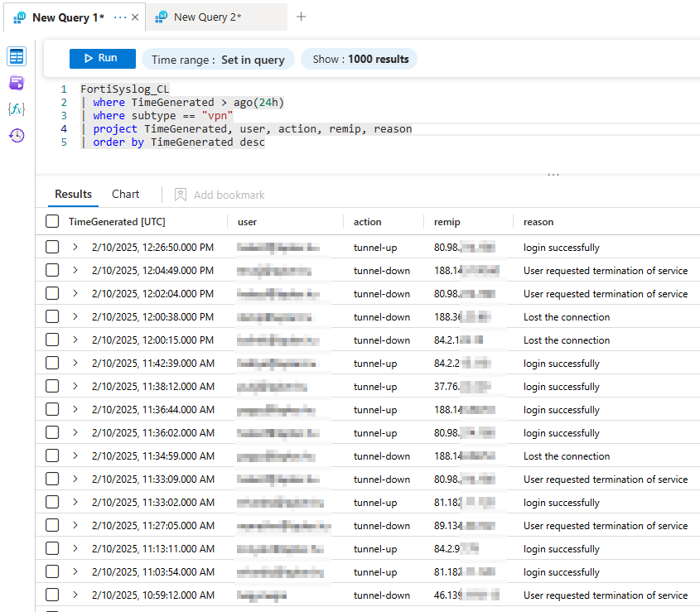Screen dimensions: 700x612
Task: Check the 12:26:50 PM tunnel-up row checkbox
Action: coord(52,247)
